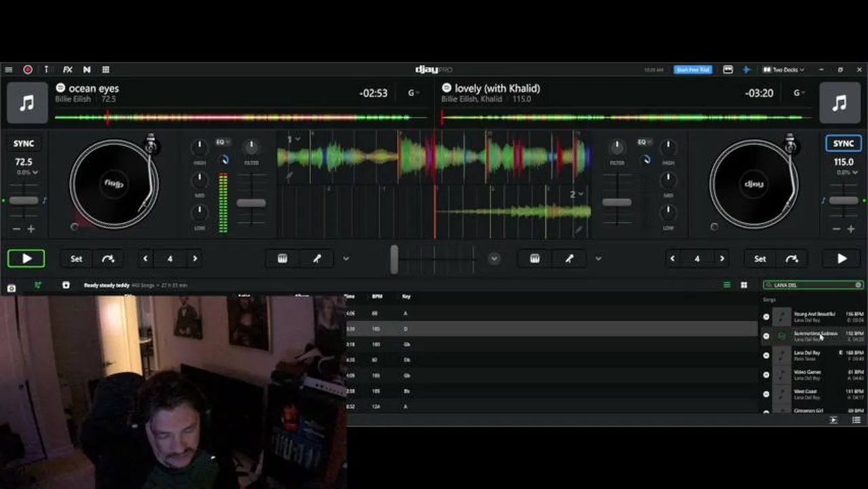Expand left deck tools chevron
The height and width of the screenshot is (489, 868).
click(x=346, y=259)
